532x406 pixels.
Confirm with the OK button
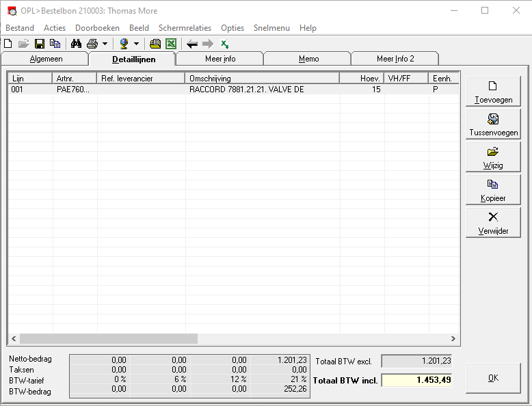pyautogui.click(x=493, y=378)
